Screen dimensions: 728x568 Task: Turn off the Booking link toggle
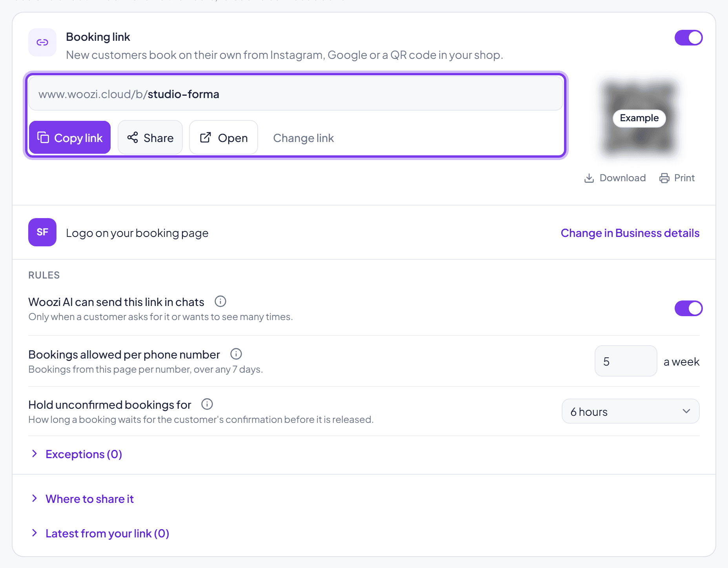[x=688, y=38]
